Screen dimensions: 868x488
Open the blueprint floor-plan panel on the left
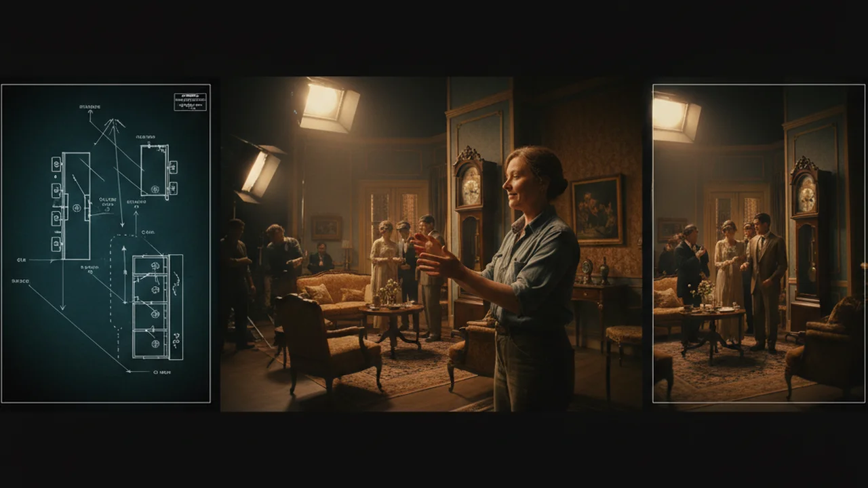106,243
